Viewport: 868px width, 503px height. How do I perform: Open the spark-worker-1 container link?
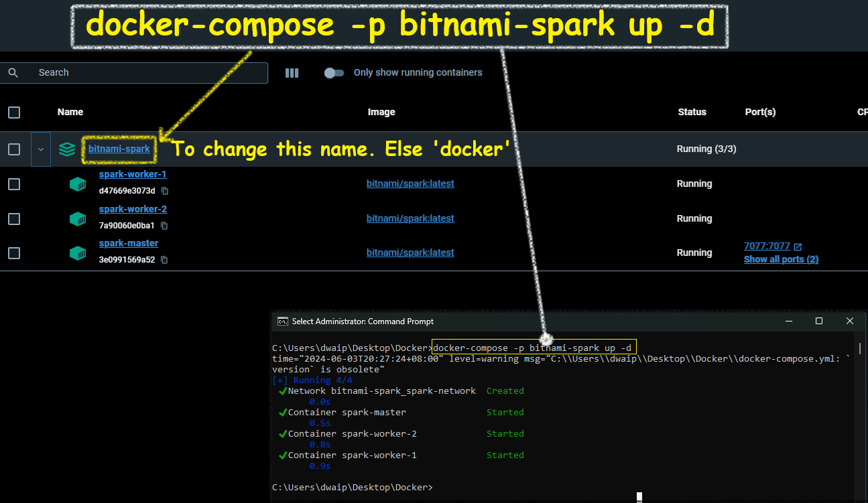133,175
